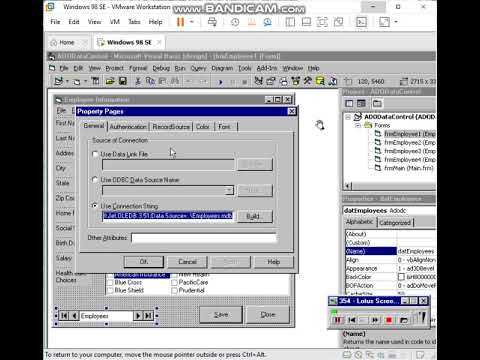Select Use Connection String option
Viewport: 480px width, 360px height.
pos(95,205)
